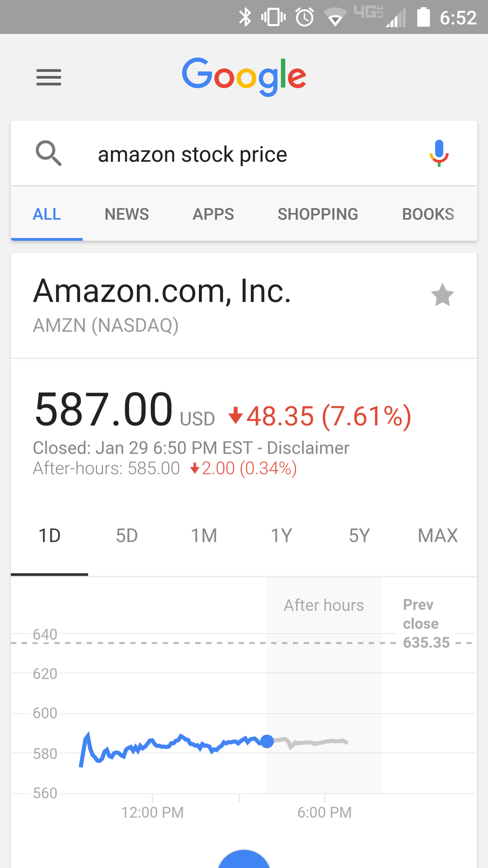Open the BOOKS results tab
488x868 pixels.
[x=428, y=214]
